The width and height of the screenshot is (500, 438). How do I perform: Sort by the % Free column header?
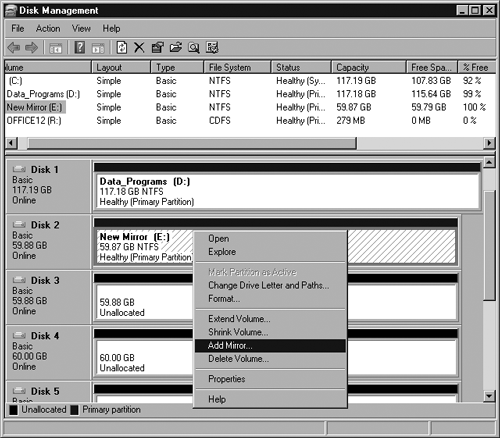[476, 67]
